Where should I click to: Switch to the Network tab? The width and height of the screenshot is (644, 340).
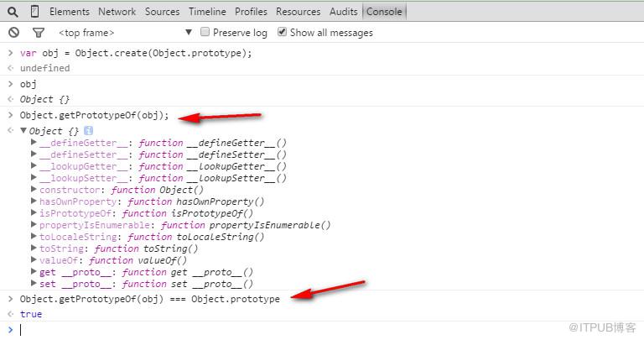[x=117, y=12]
